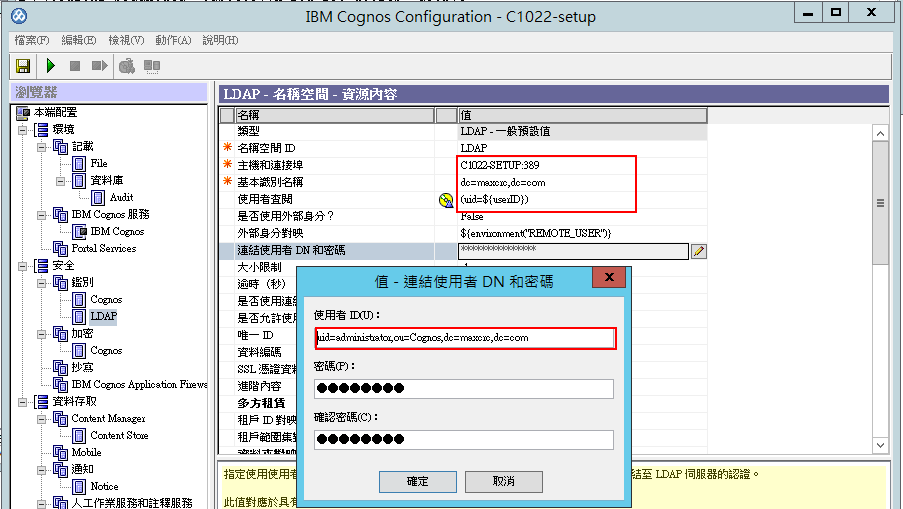This screenshot has height=509, width=903.
Task: Click the 使用者 ID input field
Action: [x=465, y=338]
